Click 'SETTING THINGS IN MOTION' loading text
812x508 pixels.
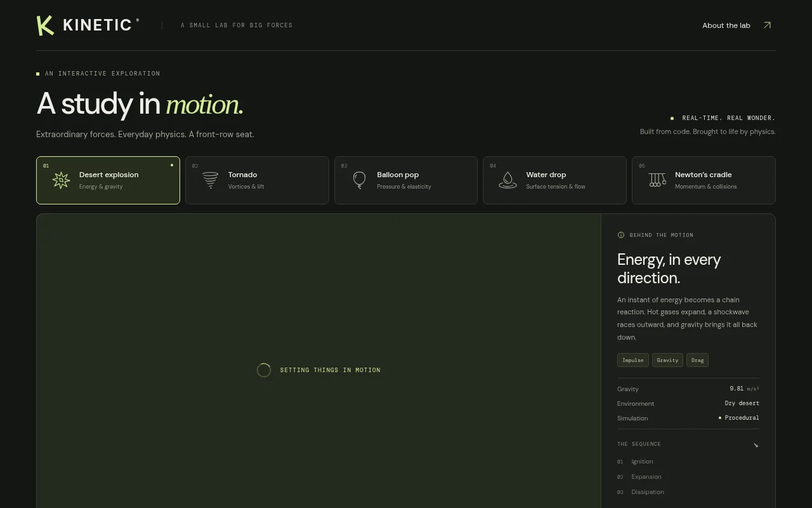331,370
